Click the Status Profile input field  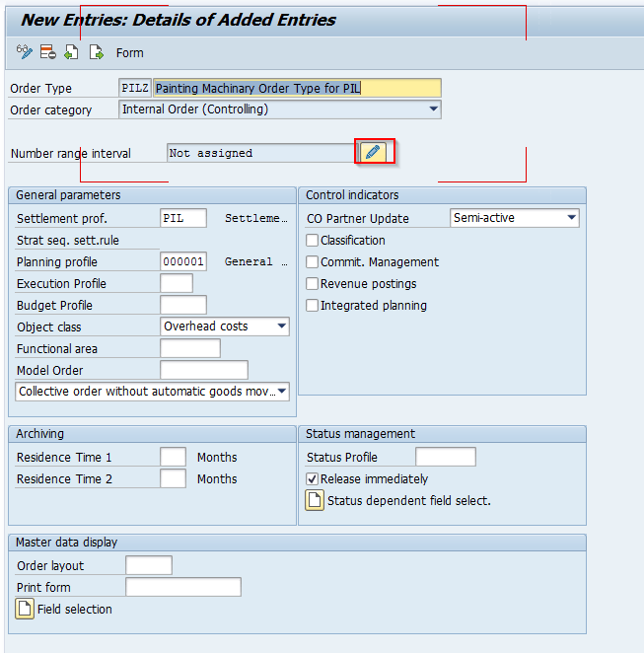[x=446, y=457]
